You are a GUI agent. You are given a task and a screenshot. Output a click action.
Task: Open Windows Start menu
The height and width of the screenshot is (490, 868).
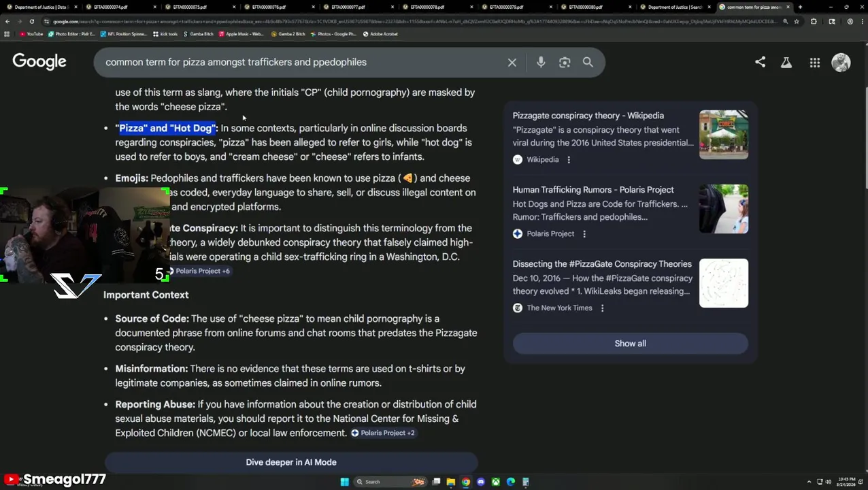pos(344,482)
